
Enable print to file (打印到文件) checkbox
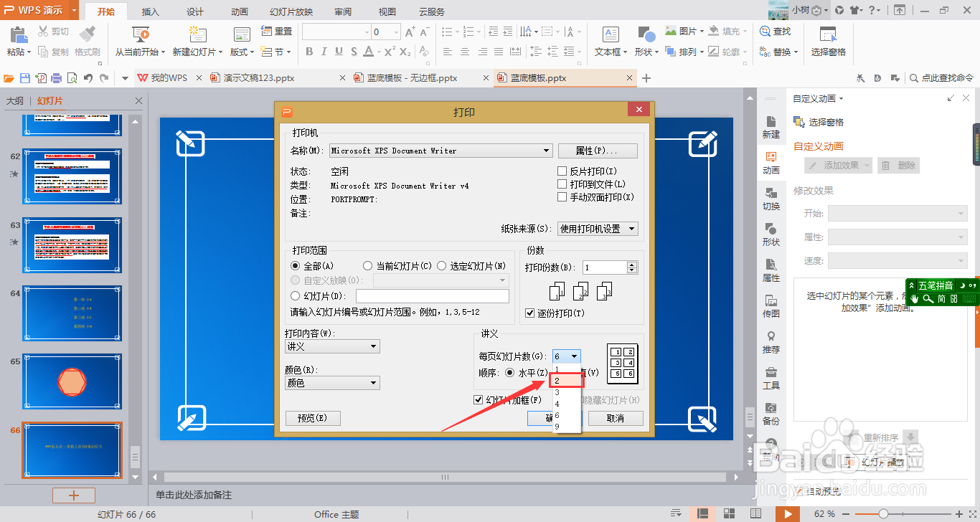(562, 184)
